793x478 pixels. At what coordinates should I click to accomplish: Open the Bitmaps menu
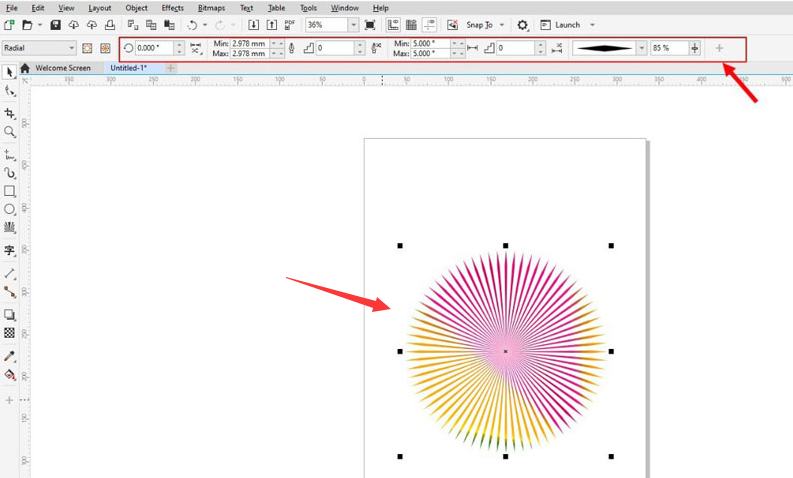click(211, 8)
